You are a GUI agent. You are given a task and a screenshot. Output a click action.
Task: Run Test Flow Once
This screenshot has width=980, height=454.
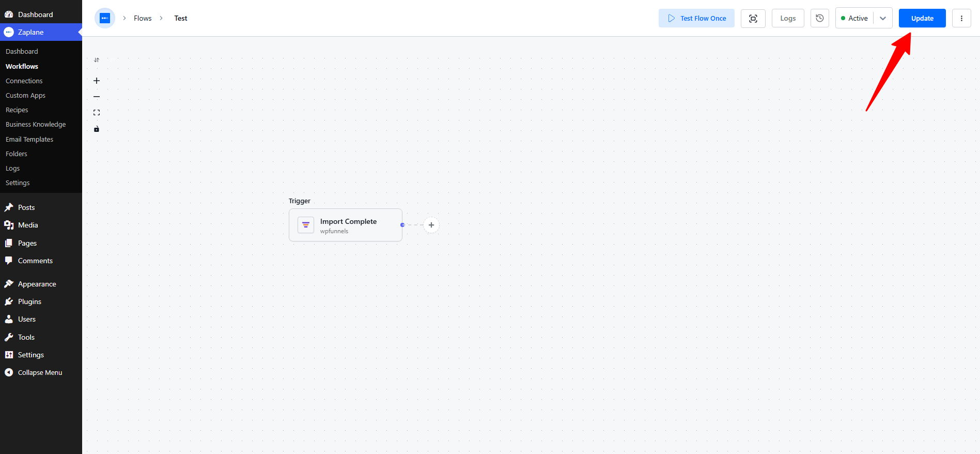point(696,18)
